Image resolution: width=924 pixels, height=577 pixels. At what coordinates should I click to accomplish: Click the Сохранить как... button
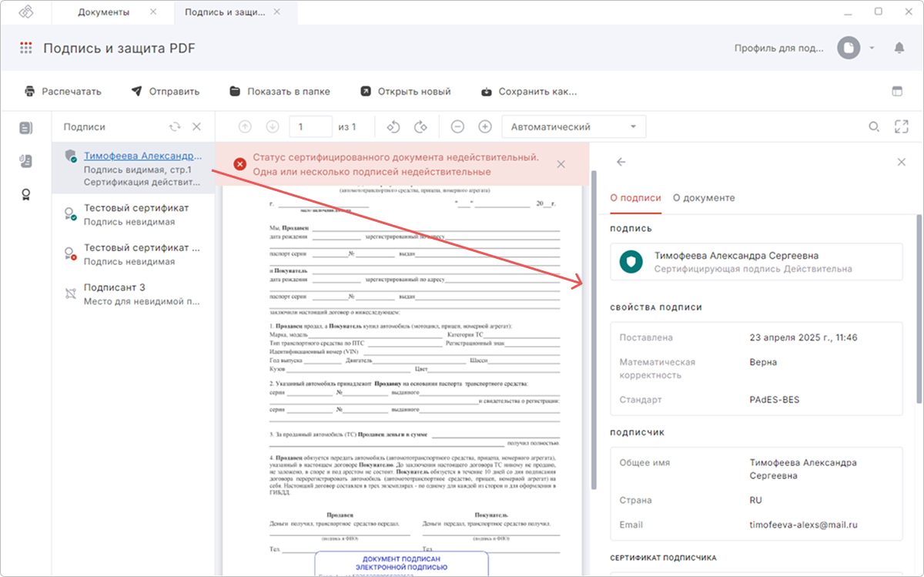click(x=528, y=91)
